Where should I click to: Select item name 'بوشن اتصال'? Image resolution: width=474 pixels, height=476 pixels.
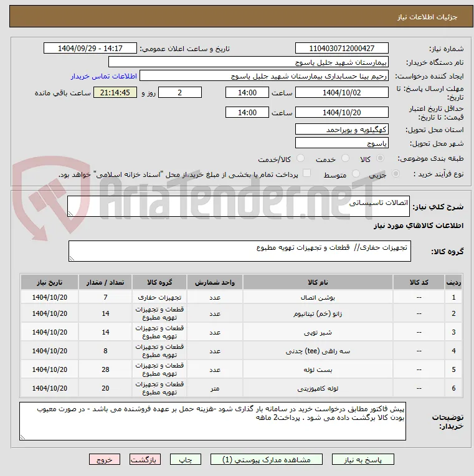click(318, 298)
